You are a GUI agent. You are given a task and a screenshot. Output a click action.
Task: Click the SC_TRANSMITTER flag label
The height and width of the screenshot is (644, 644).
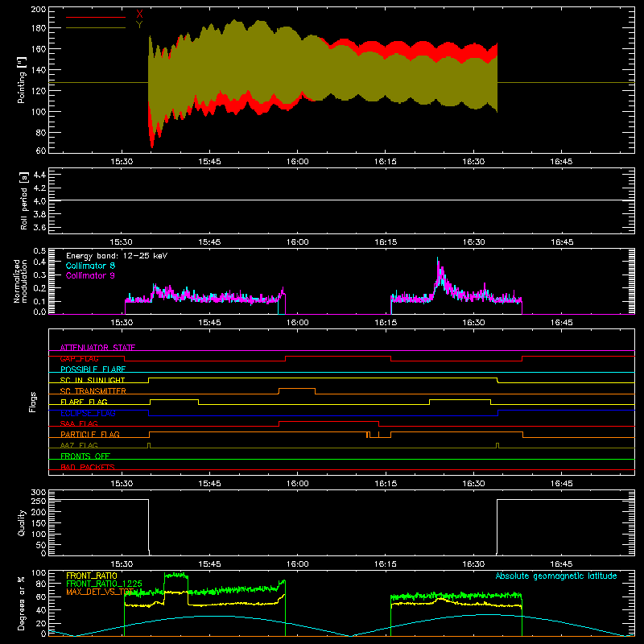(x=93, y=391)
